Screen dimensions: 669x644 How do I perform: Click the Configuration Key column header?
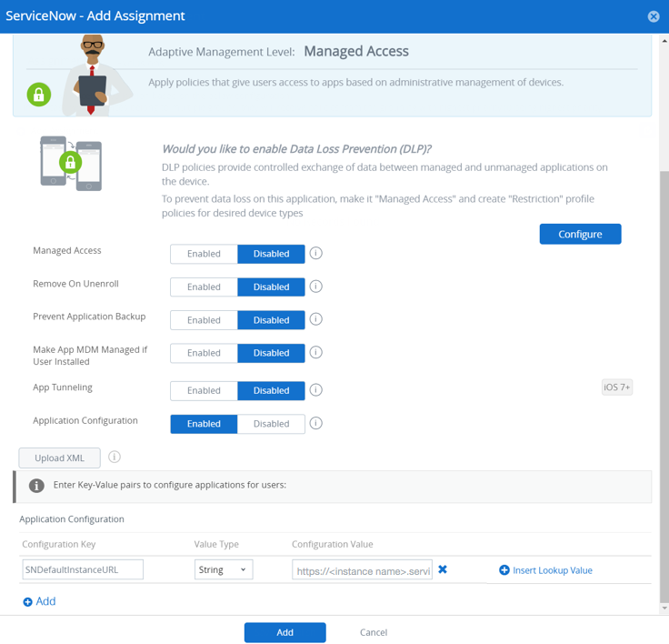[x=59, y=544]
